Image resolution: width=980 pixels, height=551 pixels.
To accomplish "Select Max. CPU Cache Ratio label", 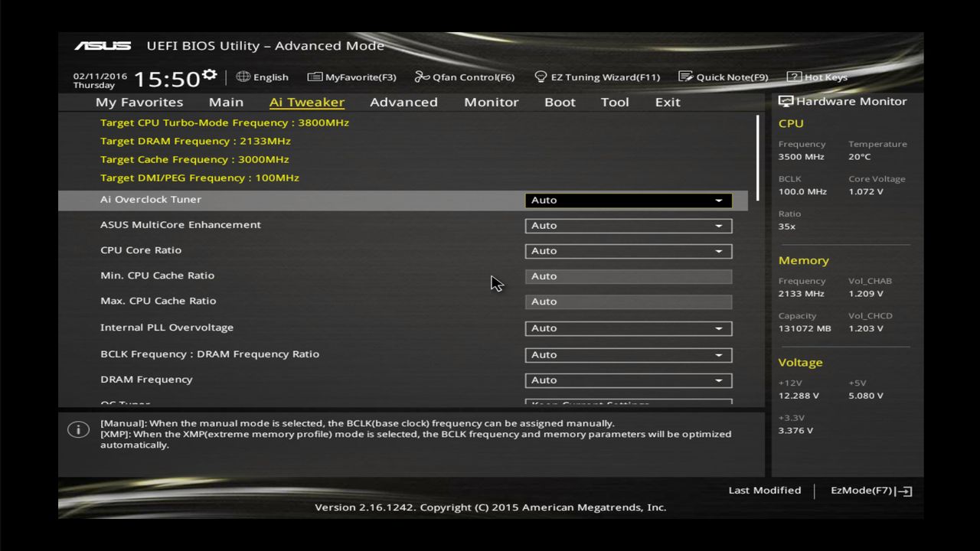I will [x=158, y=300].
